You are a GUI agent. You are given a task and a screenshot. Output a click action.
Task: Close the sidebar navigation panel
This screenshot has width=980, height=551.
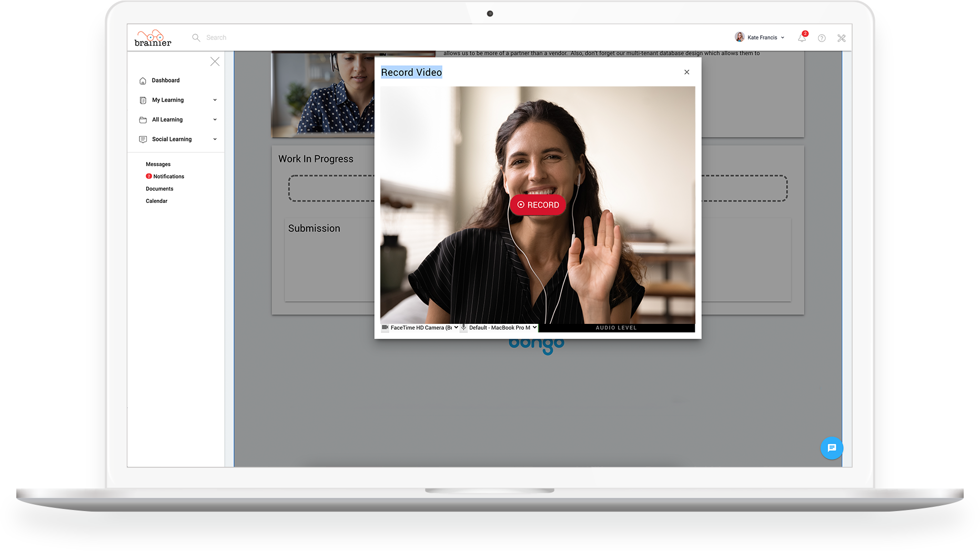tap(215, 62)
